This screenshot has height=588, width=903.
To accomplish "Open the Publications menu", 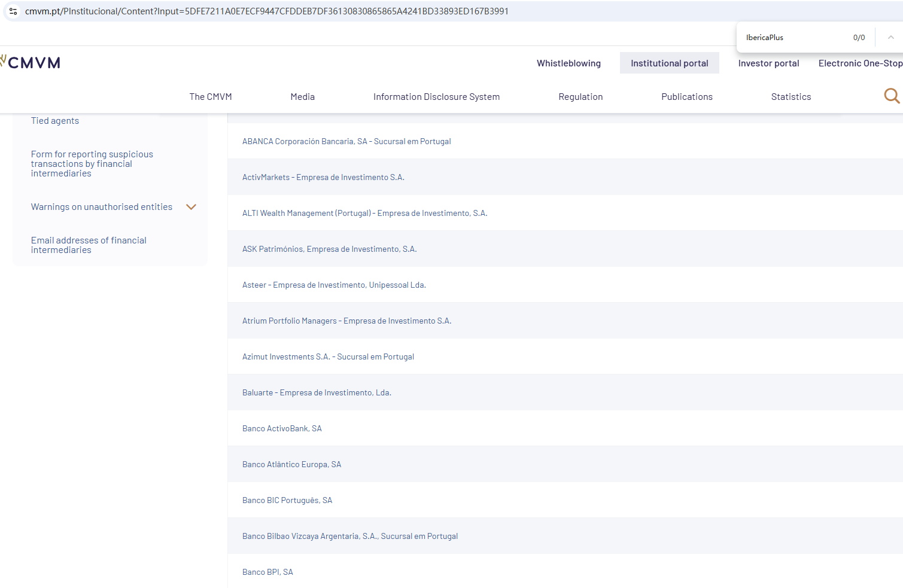I will 686,97.
